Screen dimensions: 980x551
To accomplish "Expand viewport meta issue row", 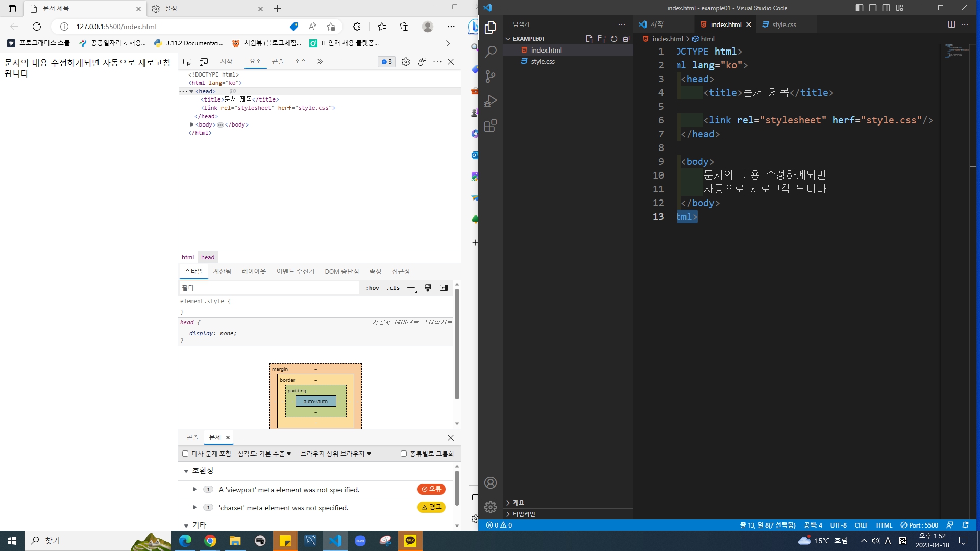I will (x=194, y=489).
